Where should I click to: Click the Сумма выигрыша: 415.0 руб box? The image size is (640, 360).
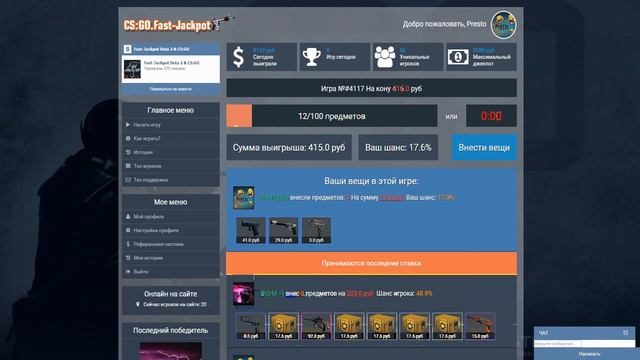[289, 147]
